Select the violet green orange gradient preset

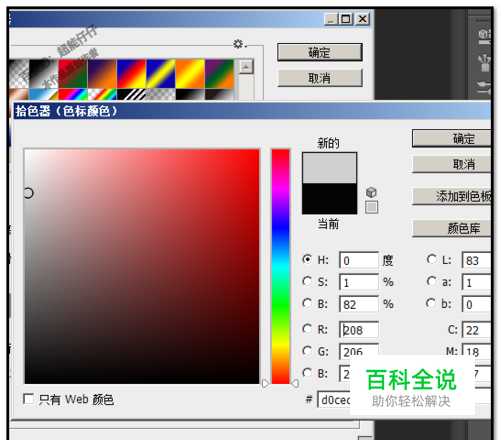point(219,74)
